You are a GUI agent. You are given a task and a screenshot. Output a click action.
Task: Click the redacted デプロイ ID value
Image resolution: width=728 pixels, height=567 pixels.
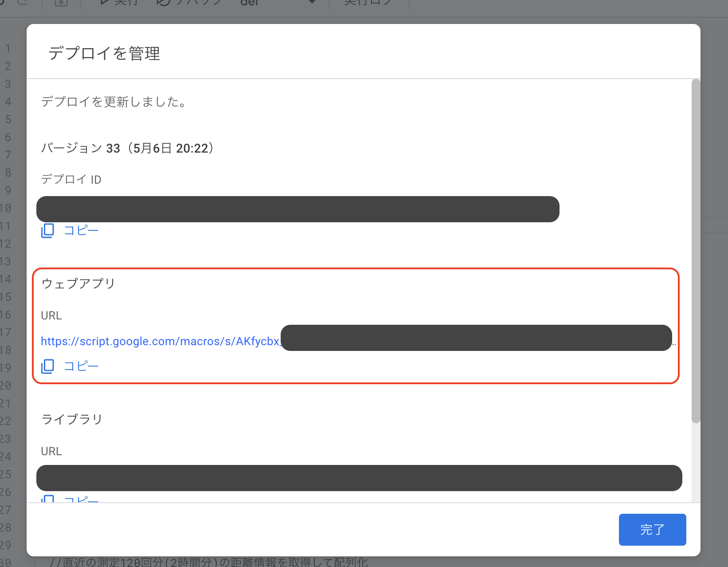297,209
